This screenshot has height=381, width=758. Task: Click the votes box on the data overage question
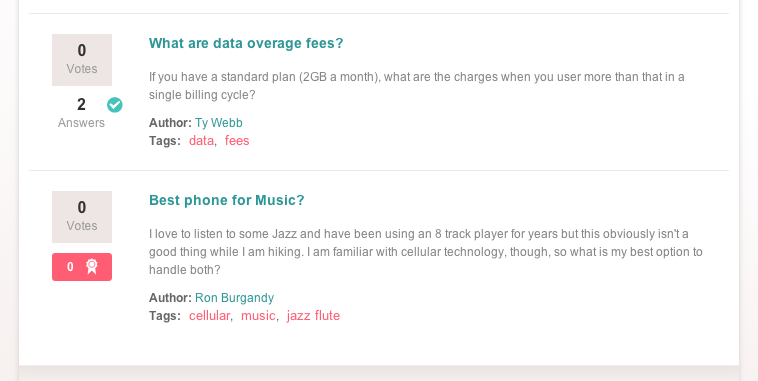click(82, 60)
